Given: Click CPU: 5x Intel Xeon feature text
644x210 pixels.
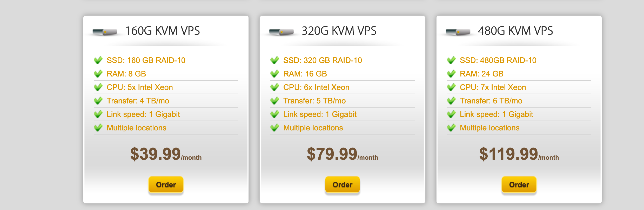Looking at the screenshot, I should point(140,87).
